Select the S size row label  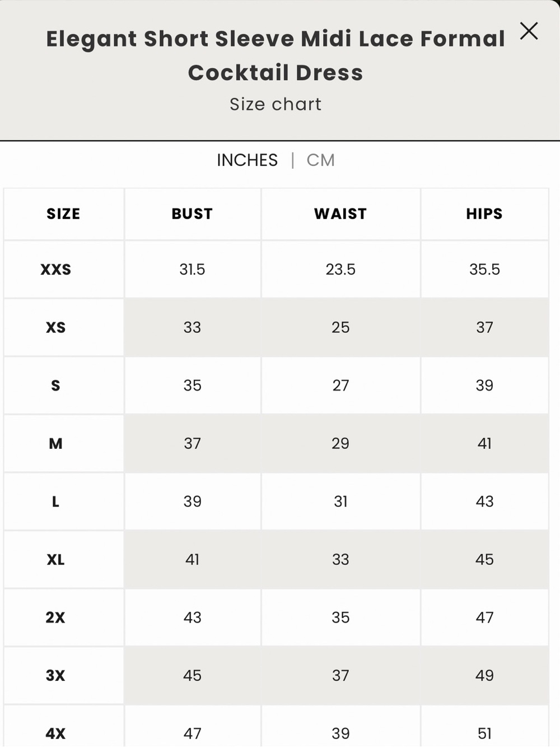pyautogui.click(x=55, y=386)
